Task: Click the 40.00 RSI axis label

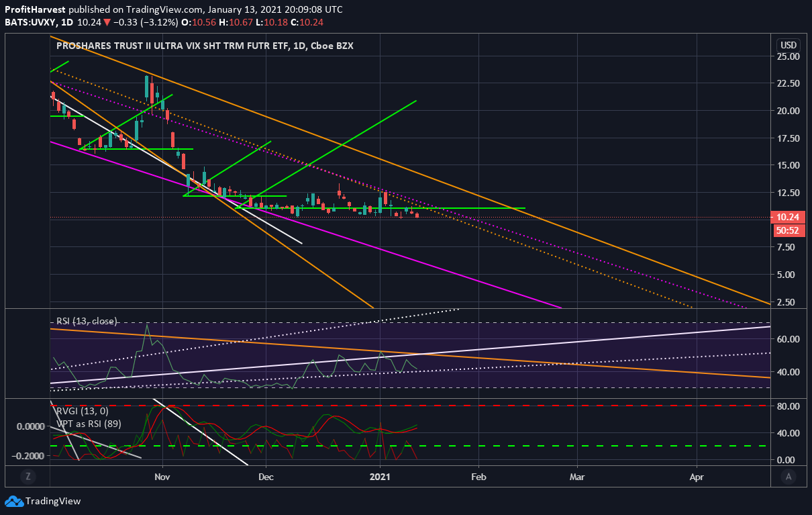Action: 789,372
